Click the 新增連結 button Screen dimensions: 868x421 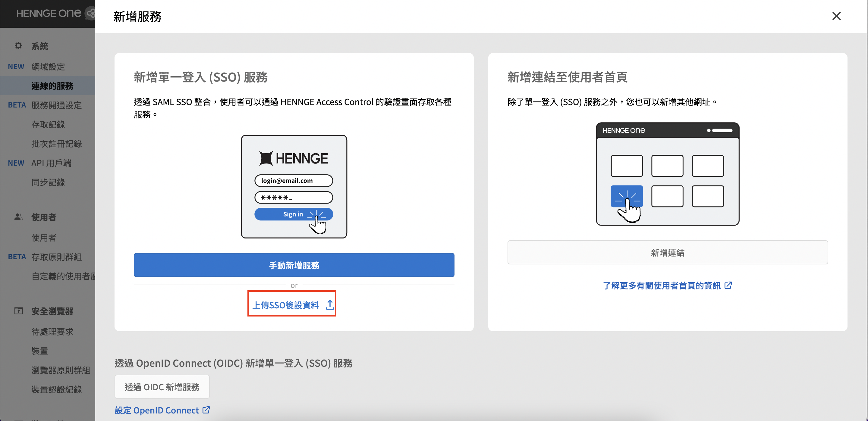click(668, 252)
